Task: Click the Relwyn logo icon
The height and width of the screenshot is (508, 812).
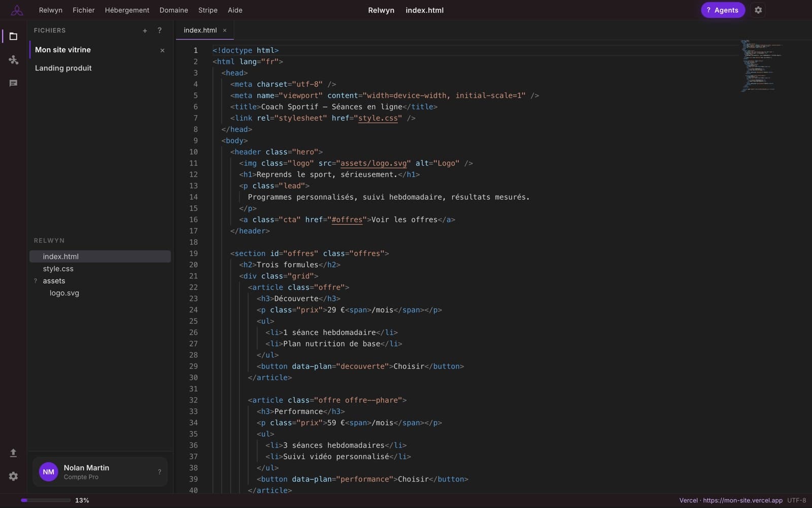Action: (17, 10)
